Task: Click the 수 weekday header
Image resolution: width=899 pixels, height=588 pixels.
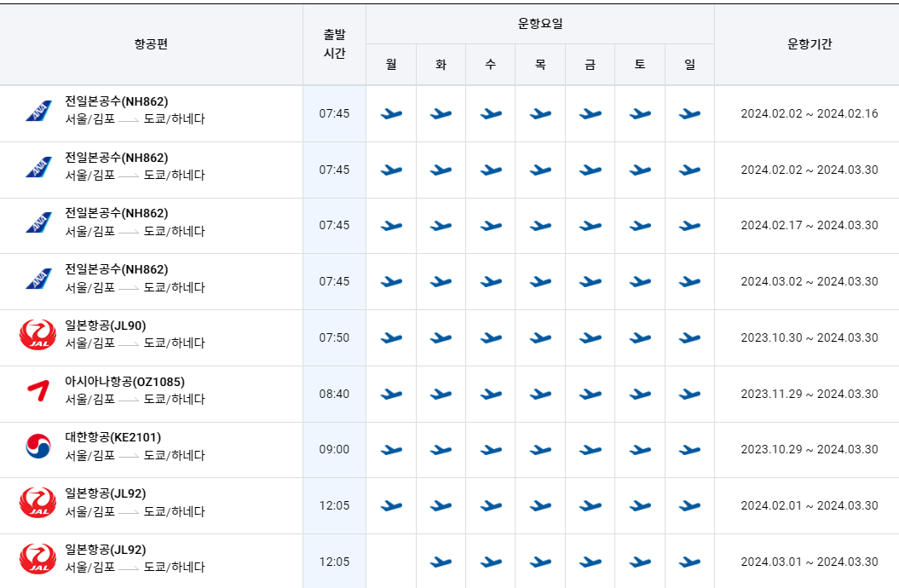Action: point(490,64)
